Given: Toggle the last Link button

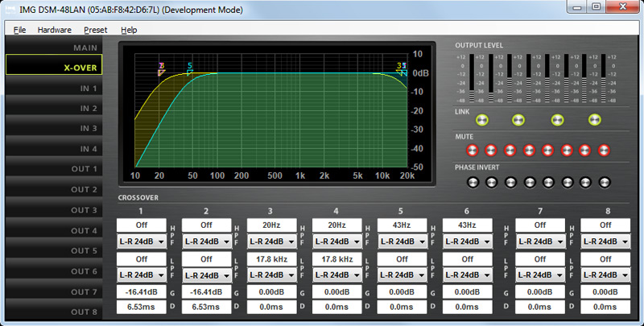Looking at the screenshot, I should (594, 121).
